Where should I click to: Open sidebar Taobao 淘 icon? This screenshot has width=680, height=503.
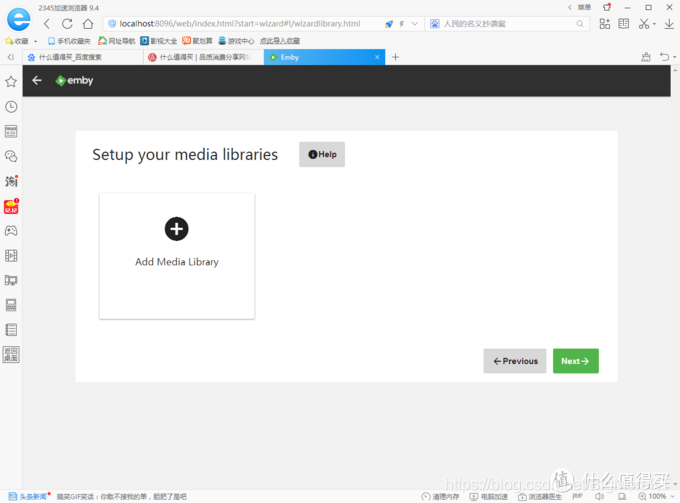tap(11, 181)
